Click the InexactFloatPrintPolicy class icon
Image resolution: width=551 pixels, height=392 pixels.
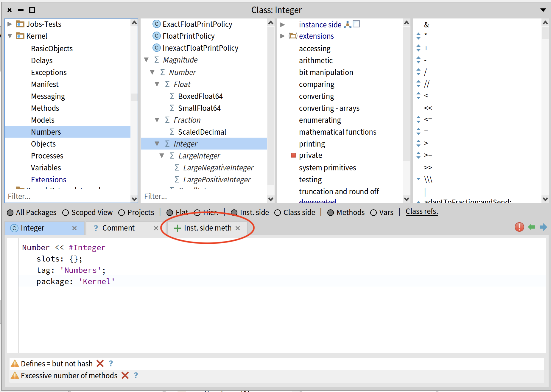pyautogui.click(x=156, y=48)
